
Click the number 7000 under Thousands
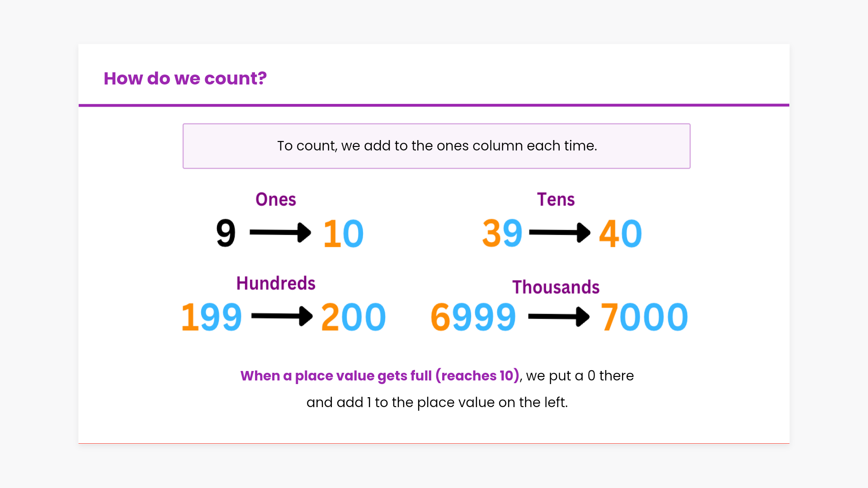(644, 317)
